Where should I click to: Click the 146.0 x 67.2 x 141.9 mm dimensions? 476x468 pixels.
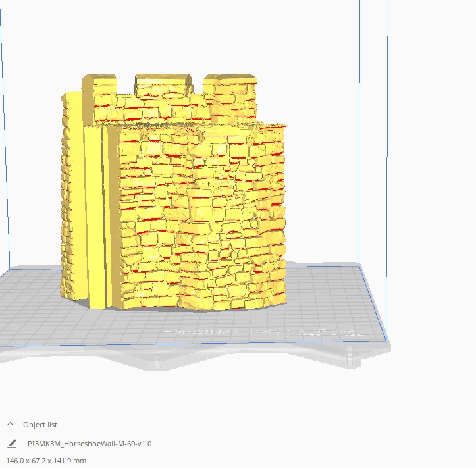click(x=46, y=461)
